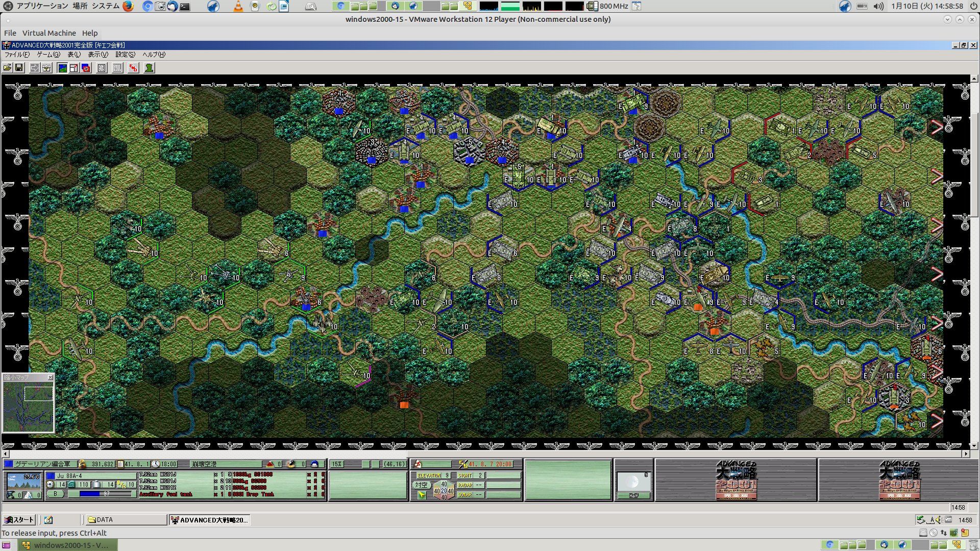Open the システム menu in Ubuntu panel
The height and width of the screenshot is (551, 980).
(x=106, y=6)
